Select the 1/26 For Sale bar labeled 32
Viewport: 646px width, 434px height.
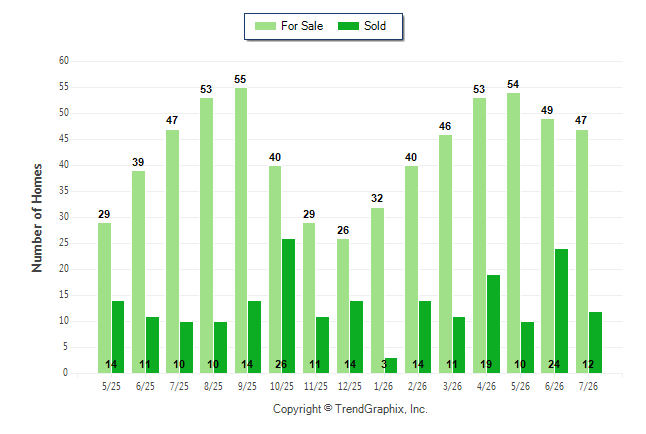[377, 290]
